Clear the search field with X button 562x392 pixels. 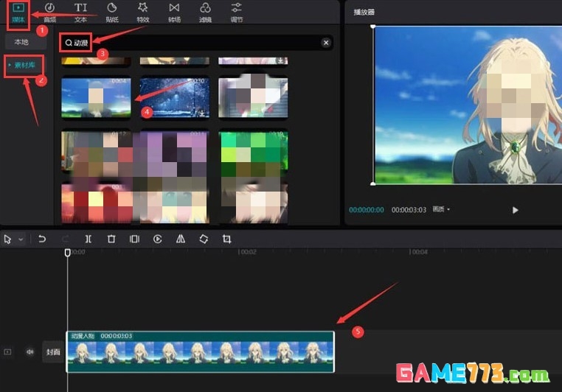coord(326,43)
